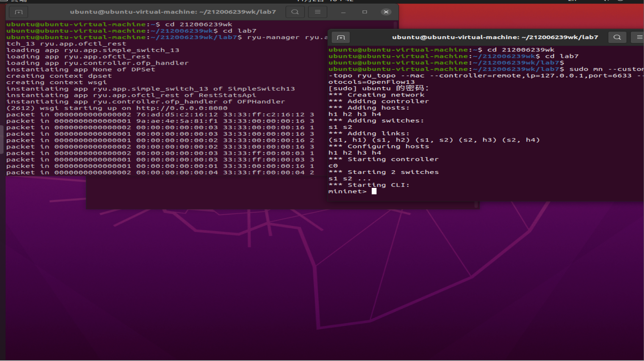Click the line "*** Adding switches:"
Image resolution: width=644 pixels, height=361 pixels.
376,120
